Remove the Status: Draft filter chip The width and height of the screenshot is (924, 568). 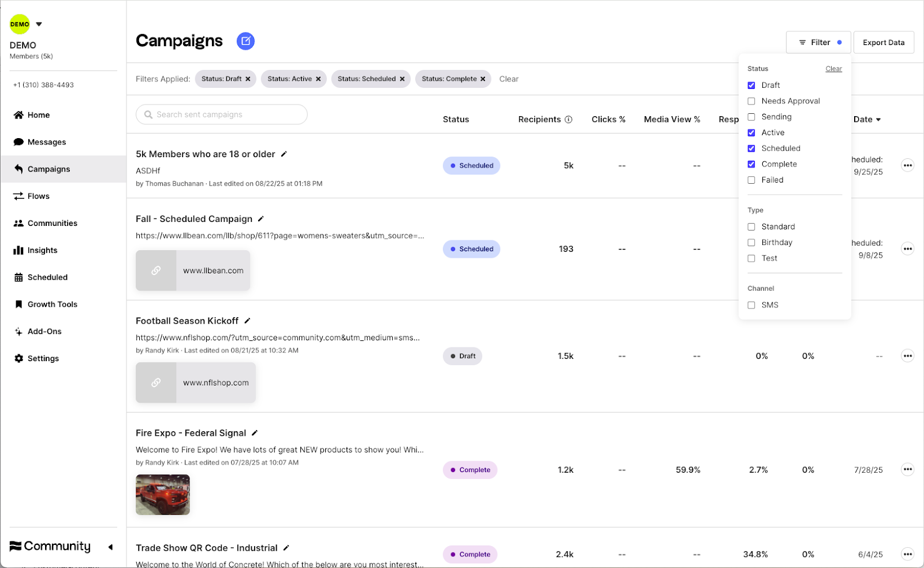click(248, 79)
